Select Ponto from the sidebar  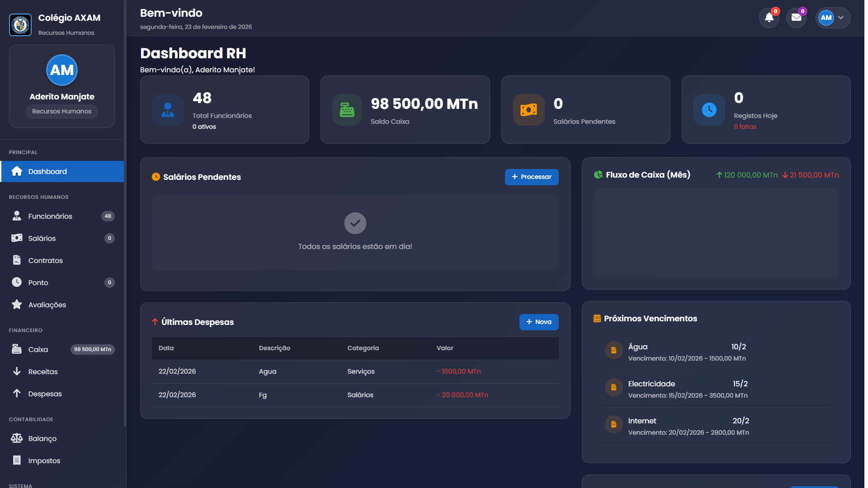tap(38, 282)
